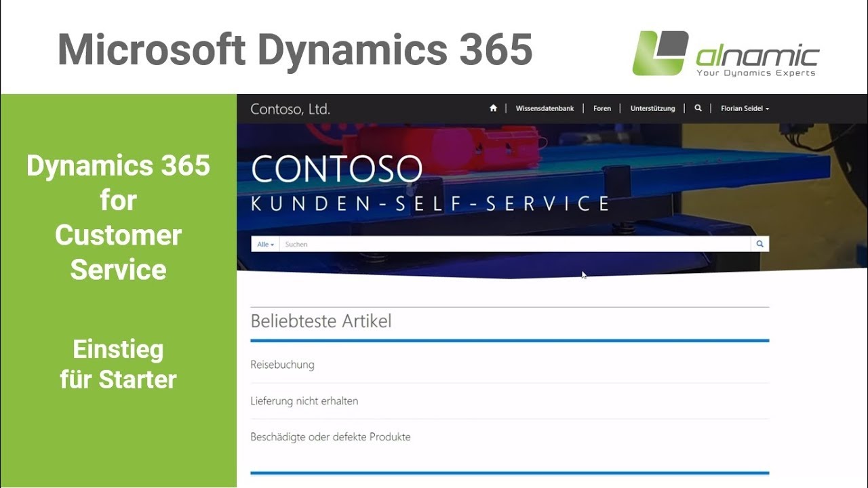Click the CONTOSO banner title
The width and height of the screenshot is (868, 488).
(337, 169)
